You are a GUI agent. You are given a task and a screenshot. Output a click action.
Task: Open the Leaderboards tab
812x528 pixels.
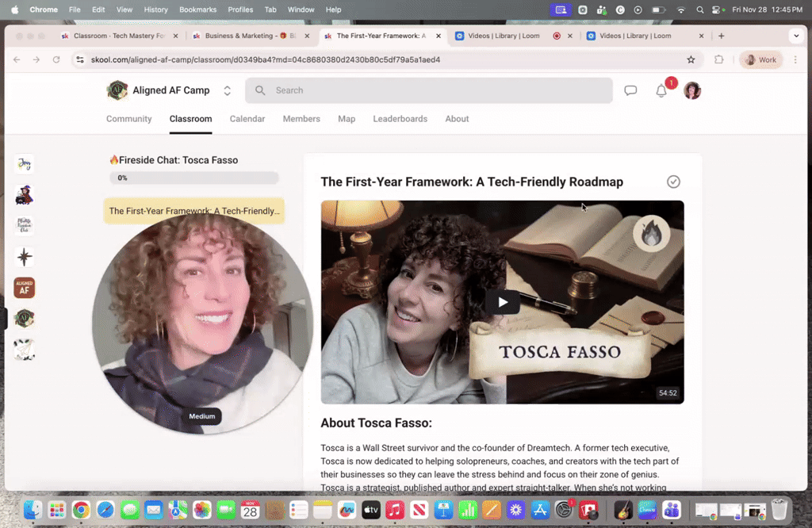(400, 119)
